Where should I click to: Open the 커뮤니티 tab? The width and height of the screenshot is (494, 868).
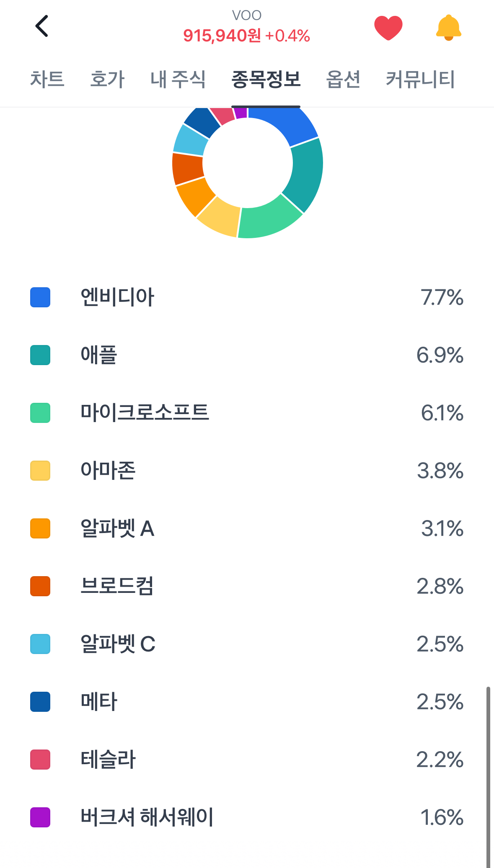point(420,79)
